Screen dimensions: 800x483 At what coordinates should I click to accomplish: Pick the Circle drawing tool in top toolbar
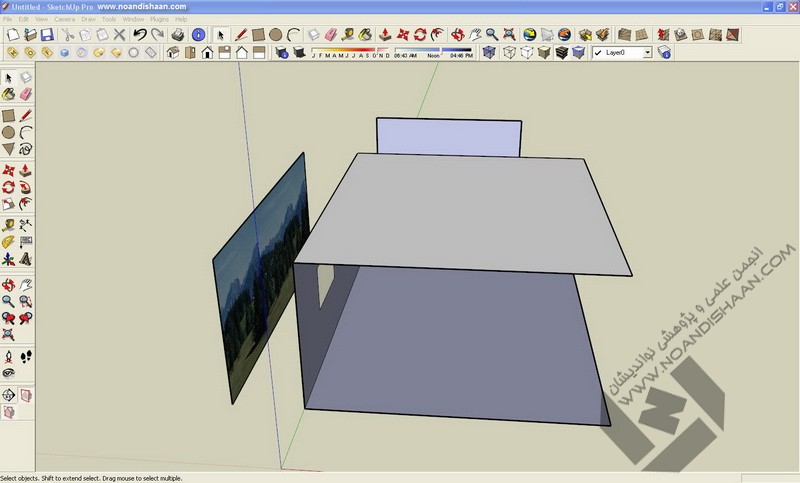pos(275,35)
